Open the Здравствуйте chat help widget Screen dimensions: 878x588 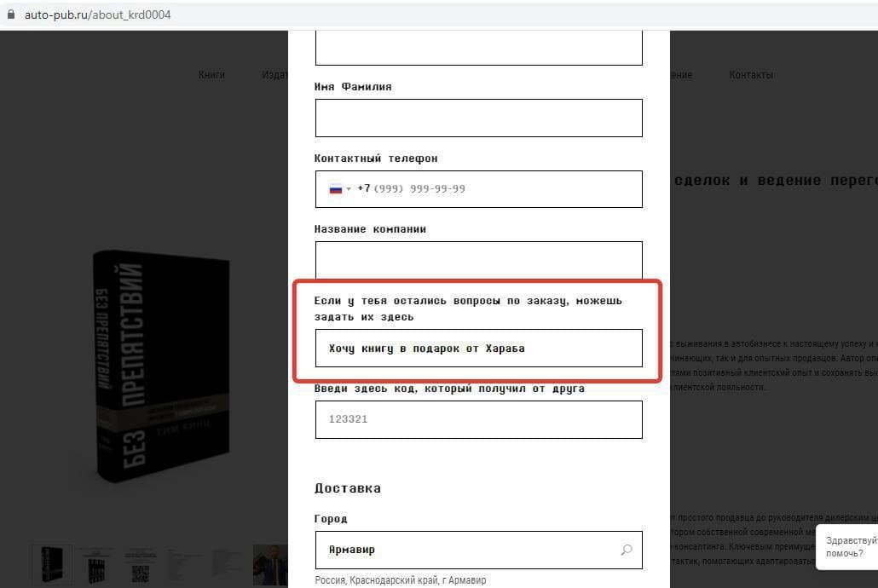tap(846, 547)
